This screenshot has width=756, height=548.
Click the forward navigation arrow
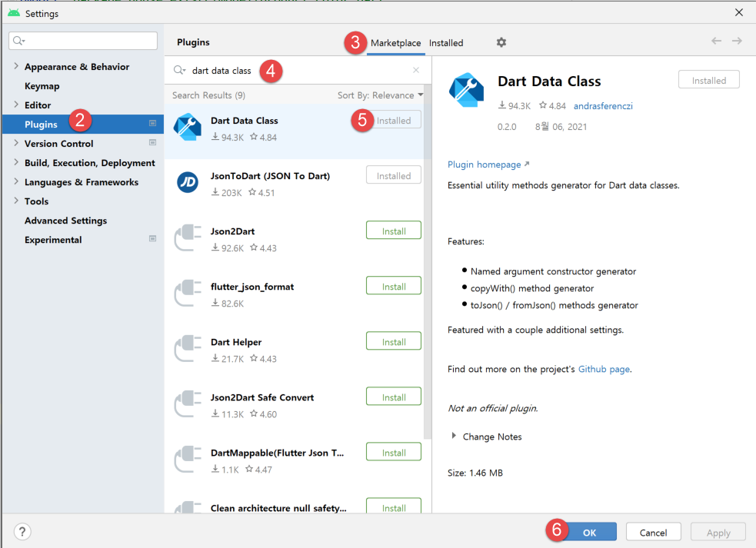pyautogui.click(x=737, y=41)
